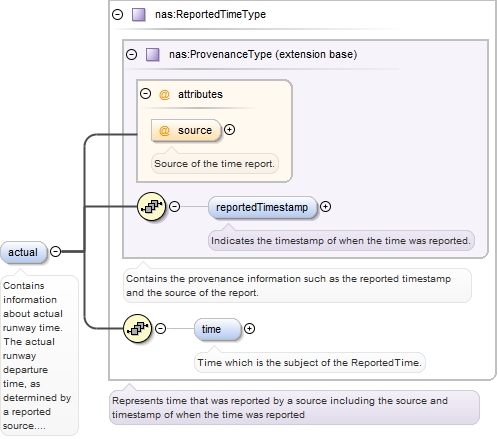Collapse the nas:ProvenanceType extension base box
This screenshot has width=498, height=439.
point(132,54)
